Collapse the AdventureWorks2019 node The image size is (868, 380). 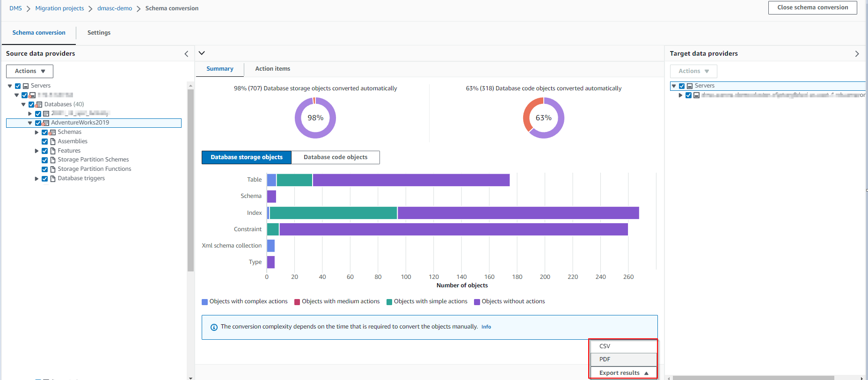click(30, 123)
